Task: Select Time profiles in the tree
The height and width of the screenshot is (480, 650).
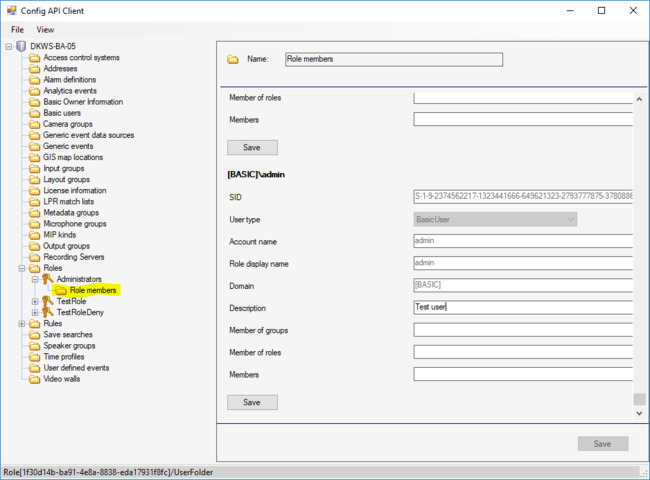Action: [x=63, y=357]
